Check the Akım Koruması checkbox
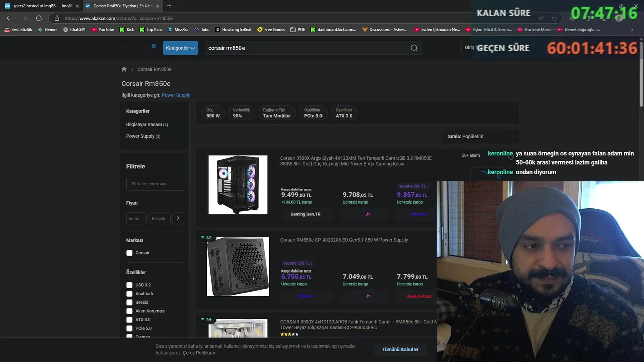The height and width of the screenshot is (362, 644). pos(129,311)
